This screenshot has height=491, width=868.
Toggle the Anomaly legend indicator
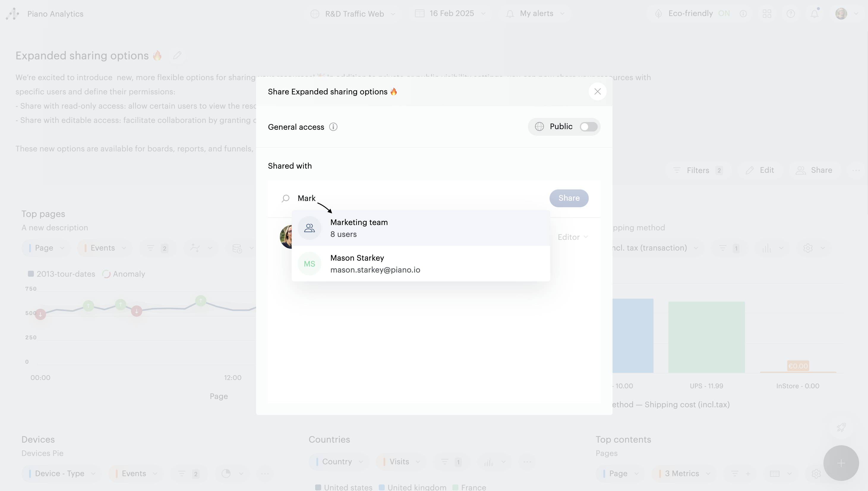click(107, 274)
